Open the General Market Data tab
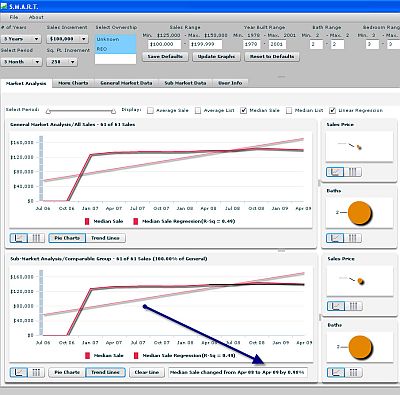This screenshot has height=395, width=400. 126,83
